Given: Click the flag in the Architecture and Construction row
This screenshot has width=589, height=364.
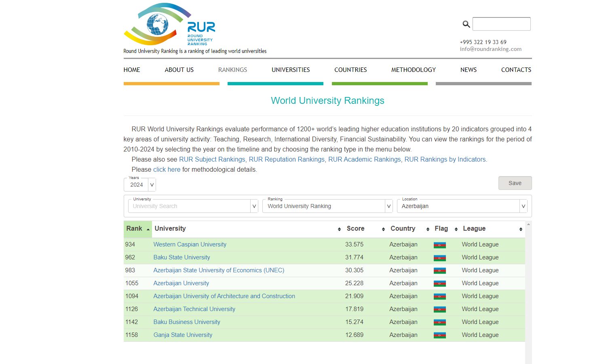Looking at the screenshot, I should (x=439, y=297).
